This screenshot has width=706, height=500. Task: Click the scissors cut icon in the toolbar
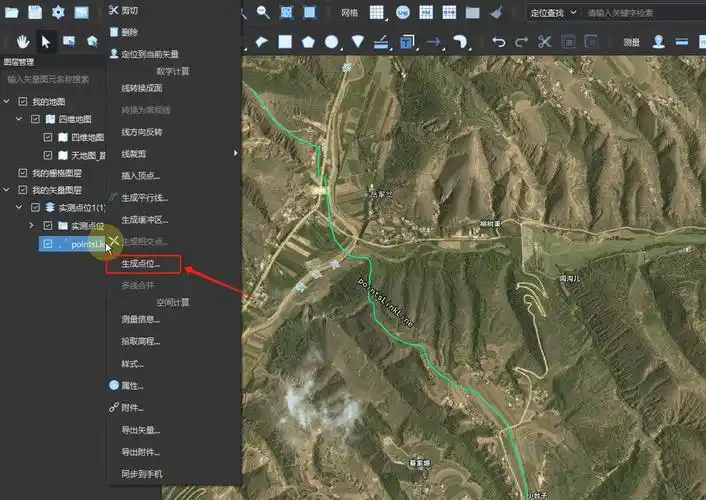point(544,42)
